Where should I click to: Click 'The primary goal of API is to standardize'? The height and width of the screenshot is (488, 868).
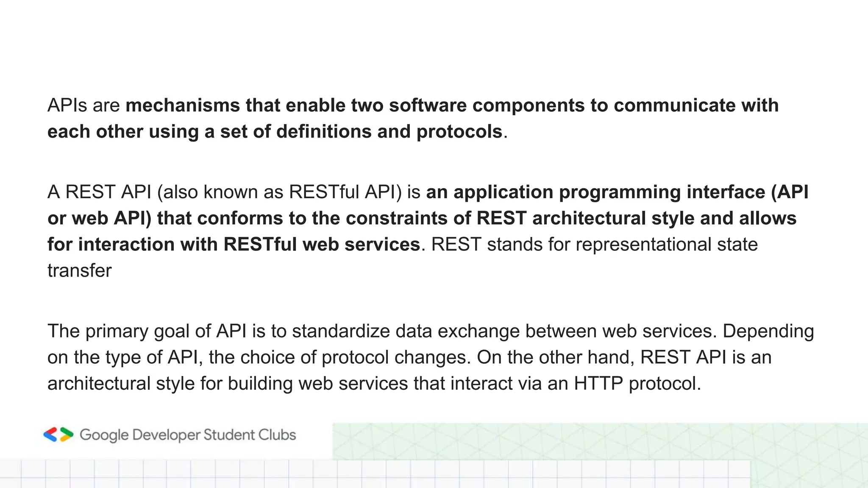[219, 331]
